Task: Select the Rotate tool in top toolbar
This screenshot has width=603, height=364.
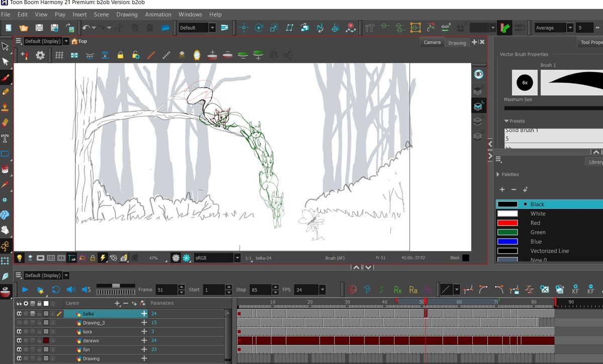Action: (x=259, y=28)
